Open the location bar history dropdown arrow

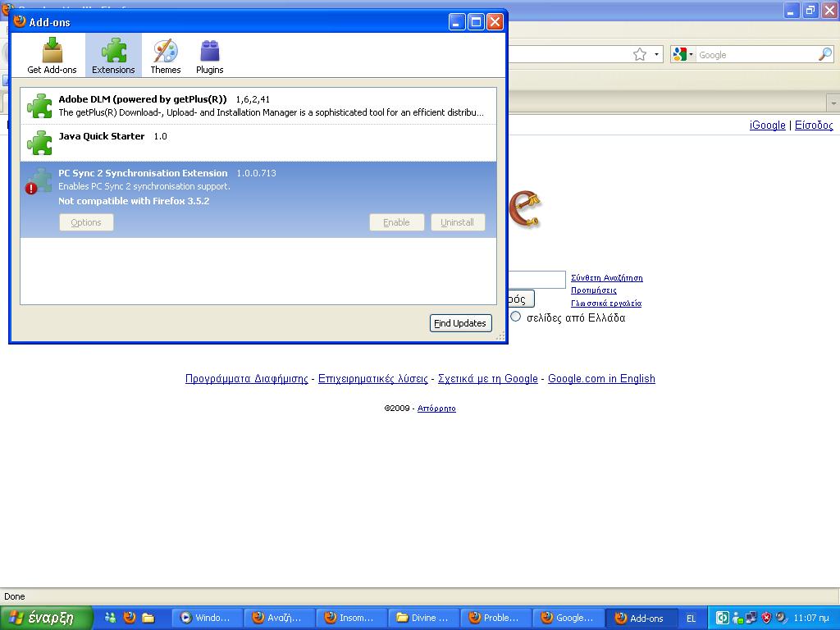[x=657, y=55]
